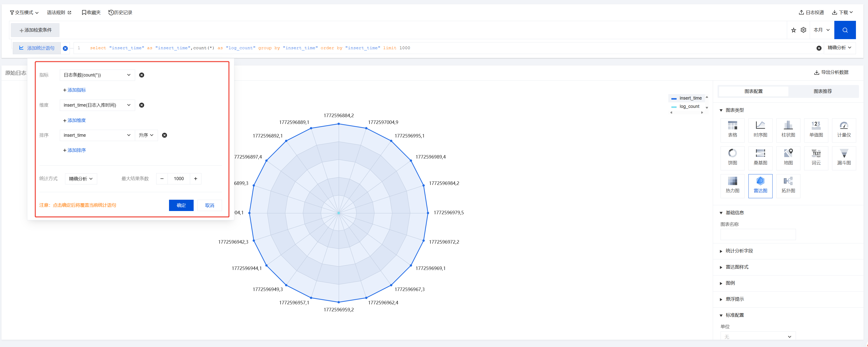The height and width of the screenshot is (347, 868).
Task: Click the blue search magnifier button
Action: coord(845,30)
